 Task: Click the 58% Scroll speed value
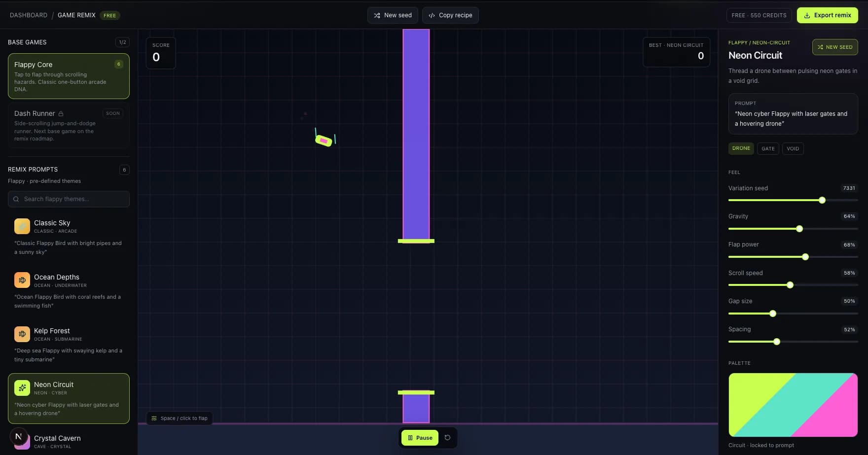(849, 273)
